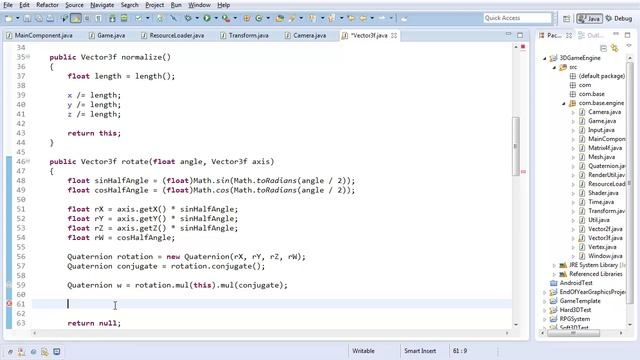Switch to the MainComponent.java tab
This screenshot has height=360, width=640.
(x=39, y=36)
